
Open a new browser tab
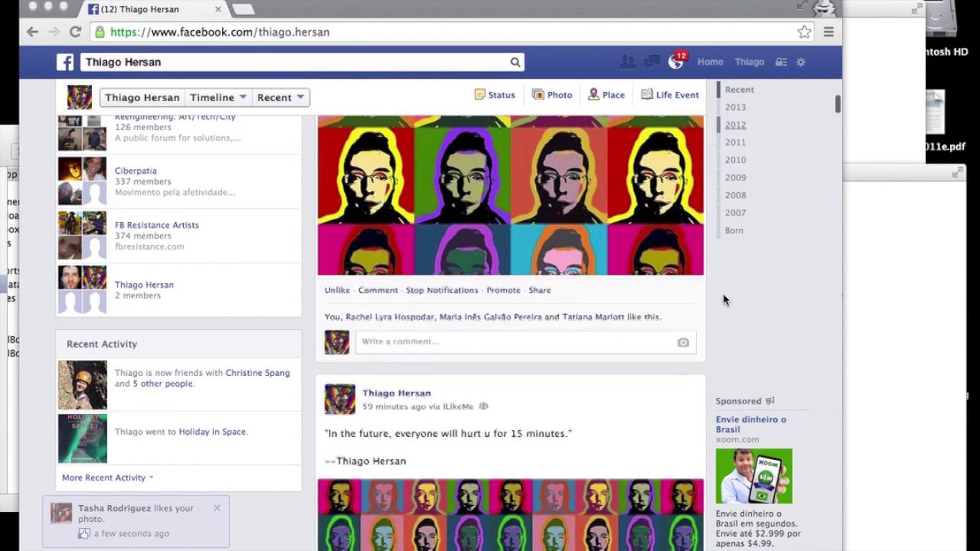(243, 9)
